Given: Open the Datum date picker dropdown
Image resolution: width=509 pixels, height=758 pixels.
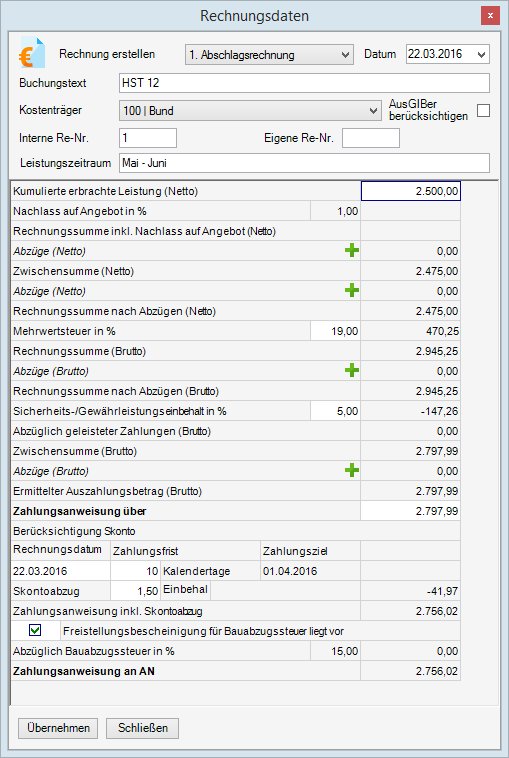Looking at the screenshot, I should pyautogui.click(x=481, y=55).
